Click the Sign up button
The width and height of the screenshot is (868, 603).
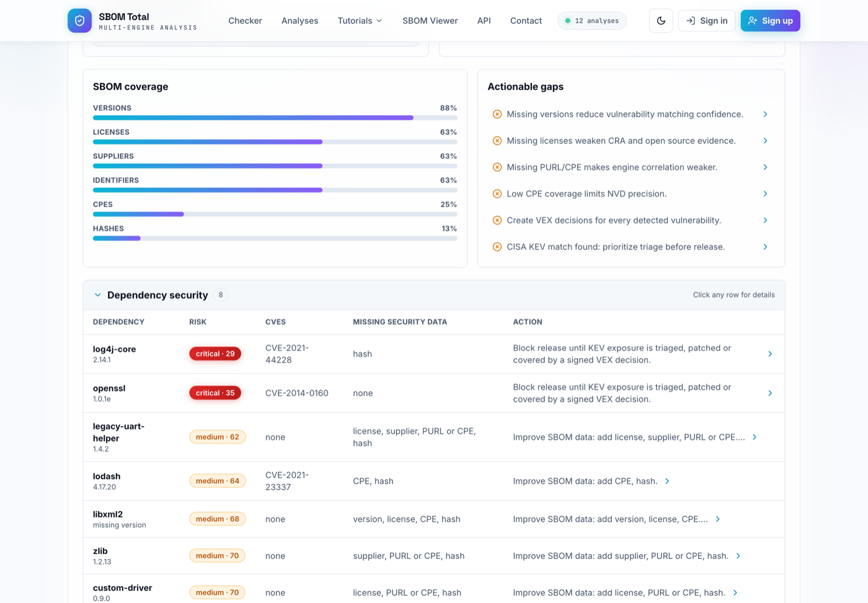(x=771, y=20)
